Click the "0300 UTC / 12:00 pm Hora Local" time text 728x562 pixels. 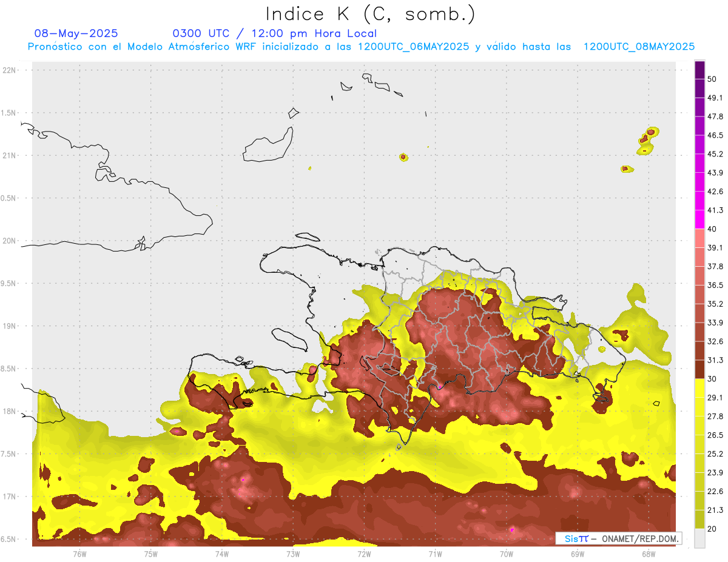275,33
